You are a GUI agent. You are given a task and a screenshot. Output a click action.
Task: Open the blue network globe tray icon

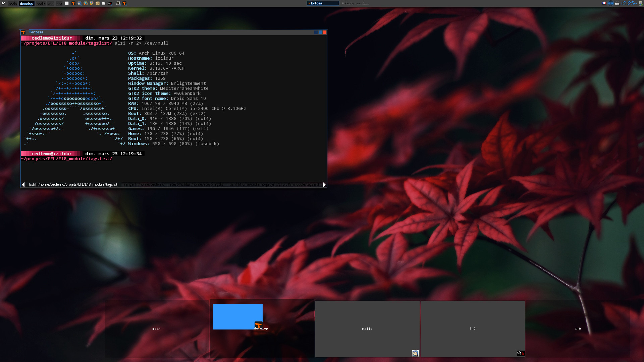610,3
